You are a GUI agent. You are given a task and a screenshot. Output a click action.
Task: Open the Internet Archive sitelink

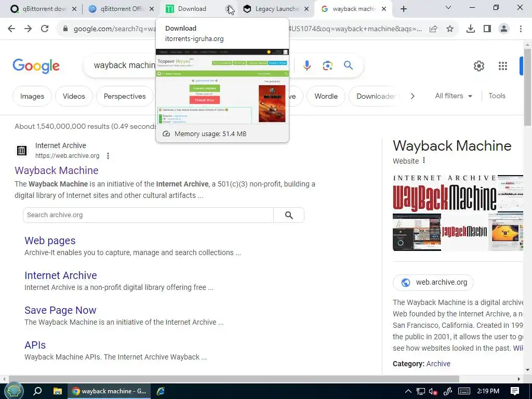pos(60,275)
